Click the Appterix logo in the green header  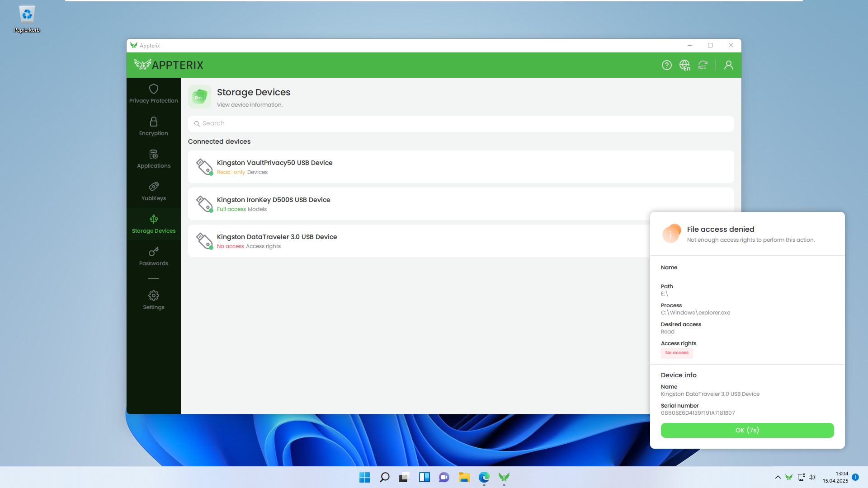[169, 65]
